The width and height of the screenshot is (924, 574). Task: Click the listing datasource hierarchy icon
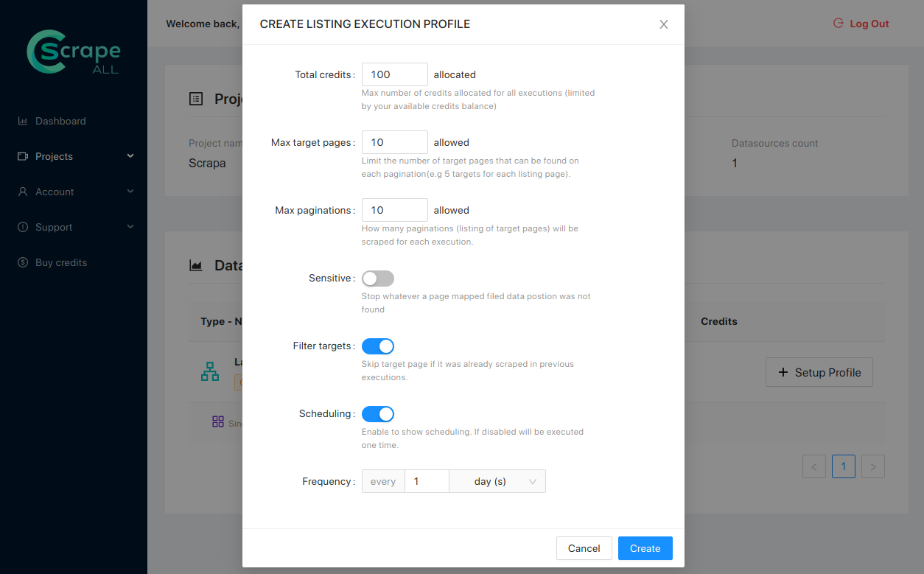click(x=210, y=371)
